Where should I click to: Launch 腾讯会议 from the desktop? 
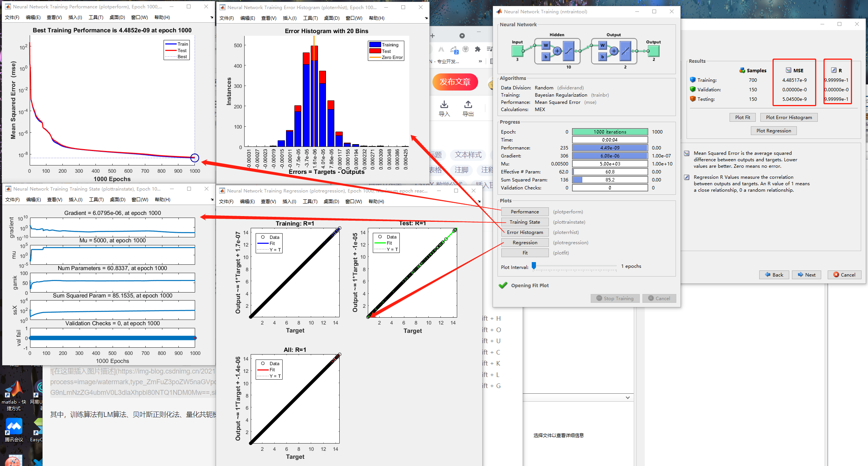14,427
